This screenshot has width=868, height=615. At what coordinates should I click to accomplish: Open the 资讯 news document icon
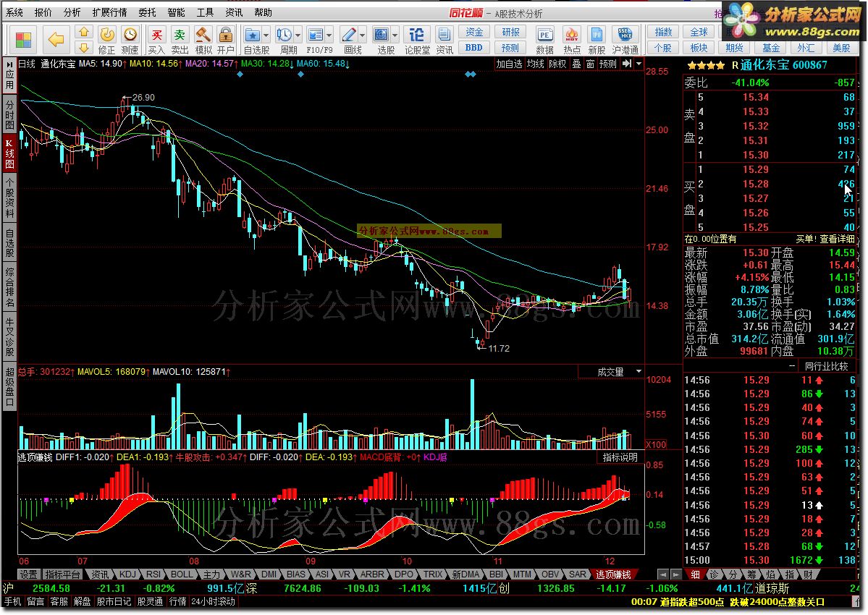click(x=444, y=40)
